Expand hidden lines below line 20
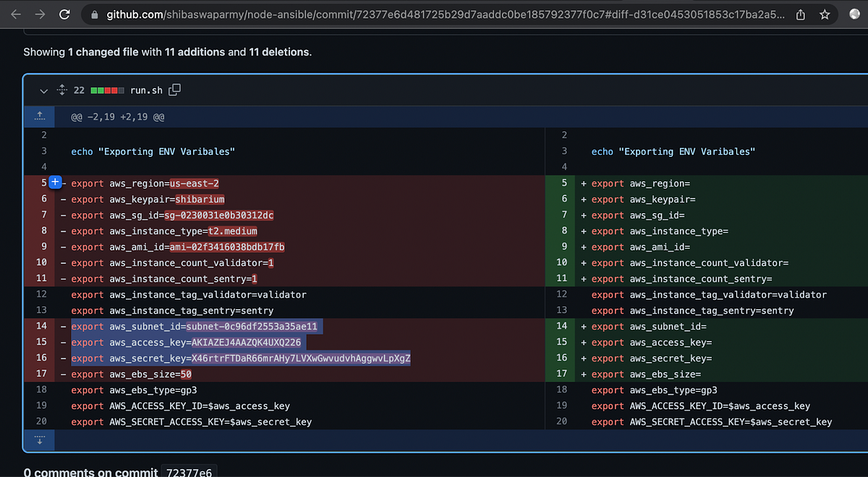Image resolution: width=868 pixels, height=477 pixels. click(x=39, y=439)
